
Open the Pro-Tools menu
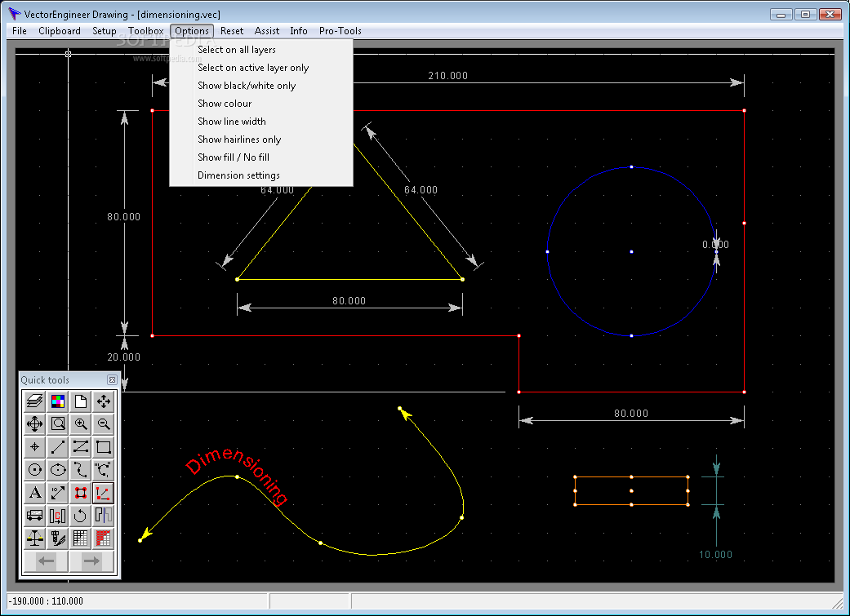[340, 31]
